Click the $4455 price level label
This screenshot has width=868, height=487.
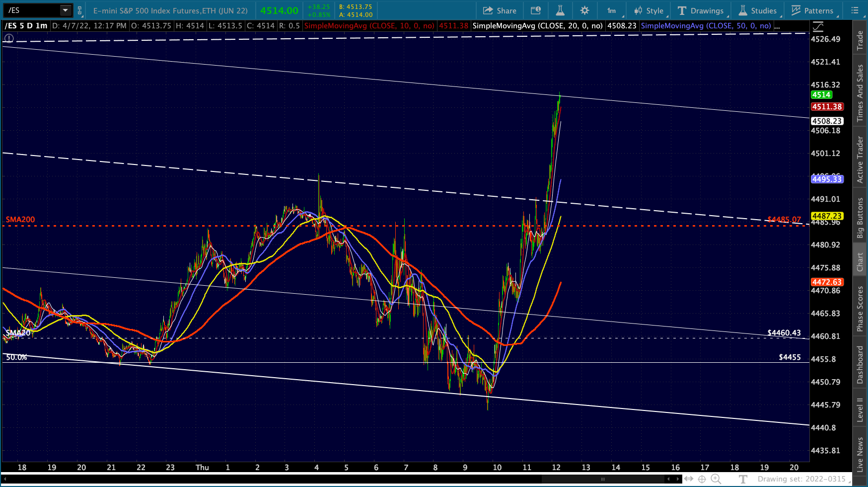790,357
